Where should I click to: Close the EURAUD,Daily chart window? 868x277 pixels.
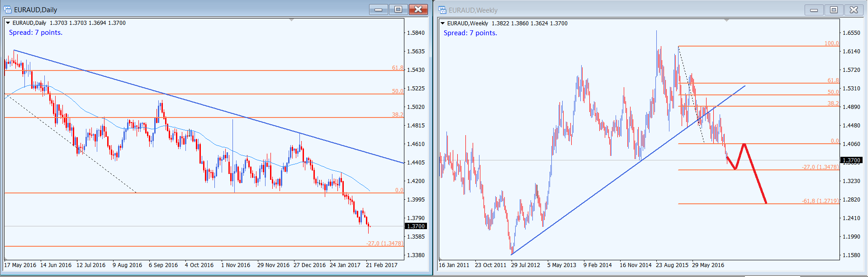418,9
